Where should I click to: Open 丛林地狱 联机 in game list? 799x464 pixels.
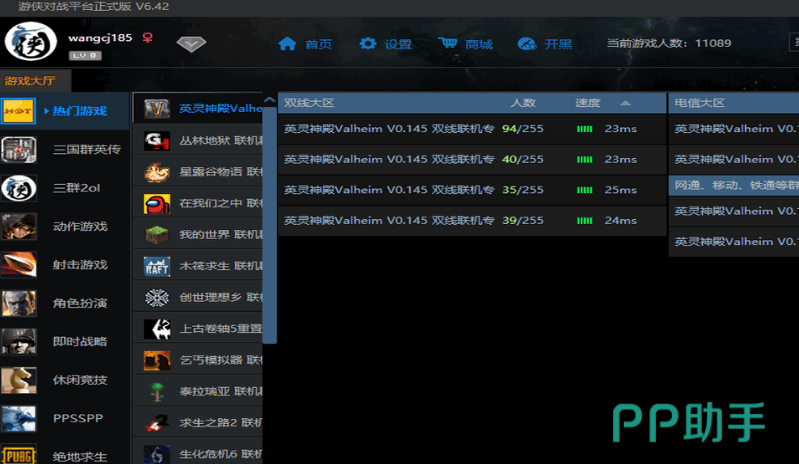click(x=198, y=140)
